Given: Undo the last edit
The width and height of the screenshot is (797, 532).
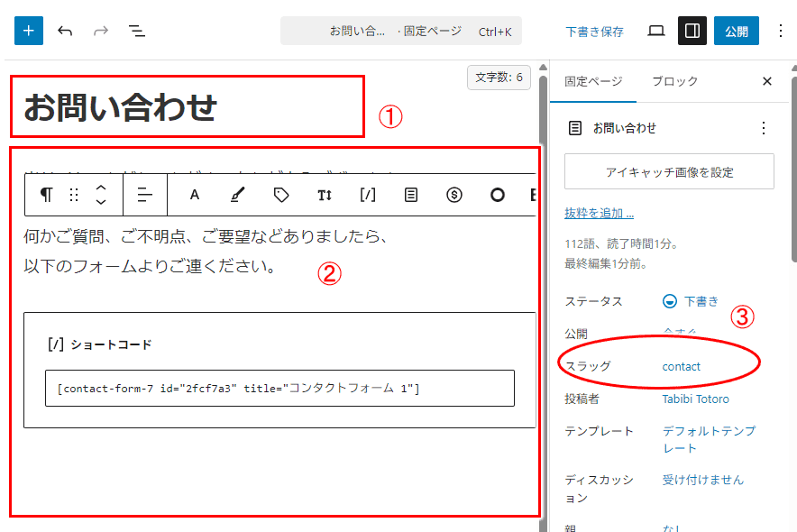Looking at the screenshot, I should click(x=65, y=31).
